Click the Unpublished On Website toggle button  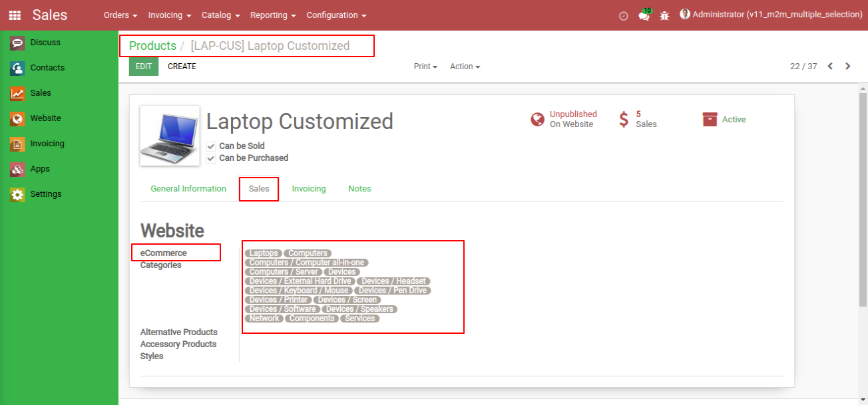tap(564, 119)
